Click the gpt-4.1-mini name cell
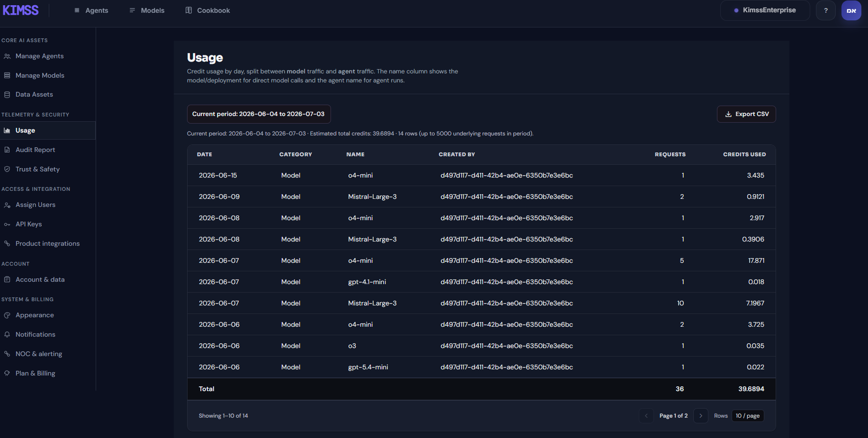The height and width of the screenshot is (438, 868). tap(367, 282)
